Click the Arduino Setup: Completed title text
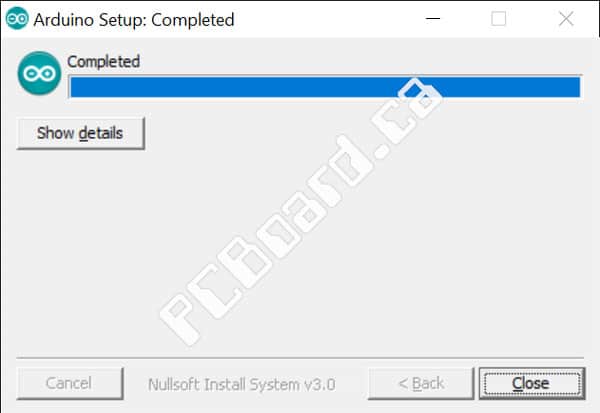 (134, 20)
